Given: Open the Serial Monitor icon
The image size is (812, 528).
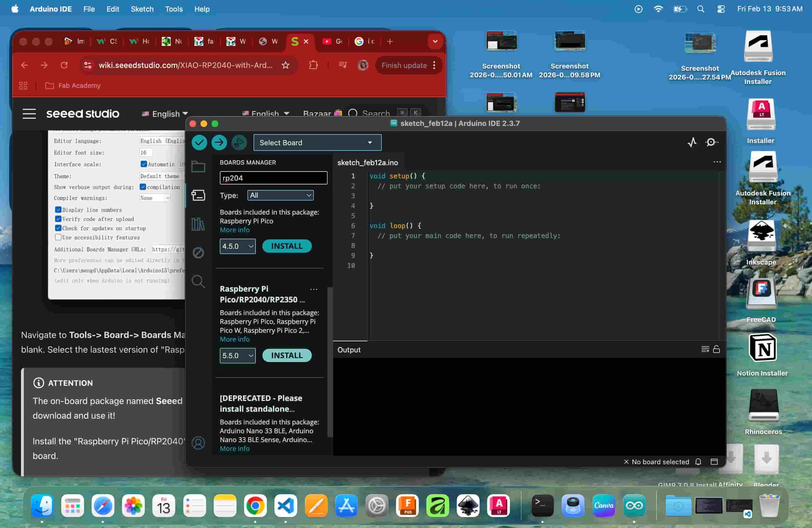Looking at the screenshot, I should coord(711,142).
